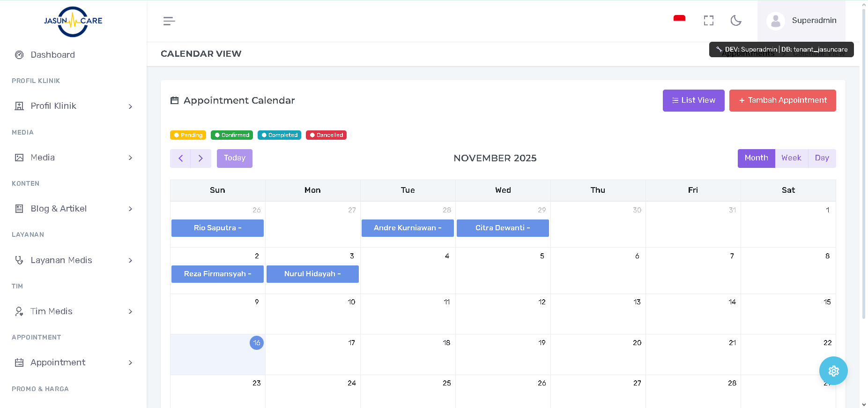Viewport: 868px width, 408px height.
Task: Click the JasunCare logo
Action: pos(73,21)
